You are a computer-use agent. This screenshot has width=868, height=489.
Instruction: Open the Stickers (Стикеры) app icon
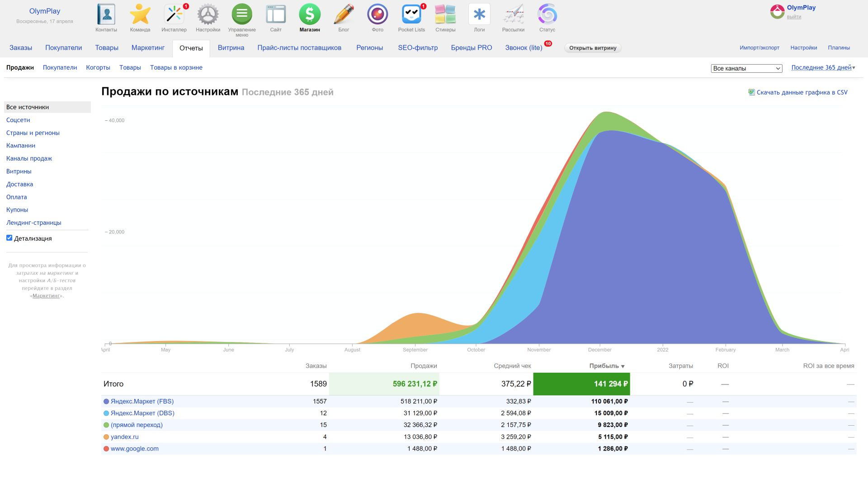point(445,15)
